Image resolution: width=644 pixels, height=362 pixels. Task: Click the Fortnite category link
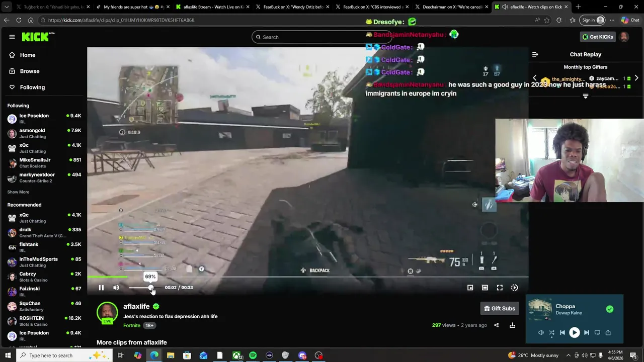point(132,325)
